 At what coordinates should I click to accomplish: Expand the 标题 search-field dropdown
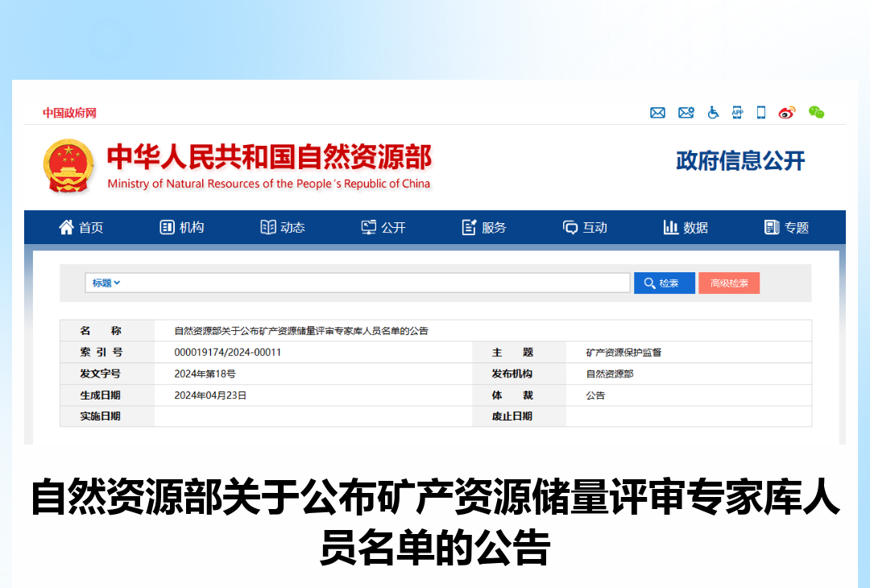point(106,283)
